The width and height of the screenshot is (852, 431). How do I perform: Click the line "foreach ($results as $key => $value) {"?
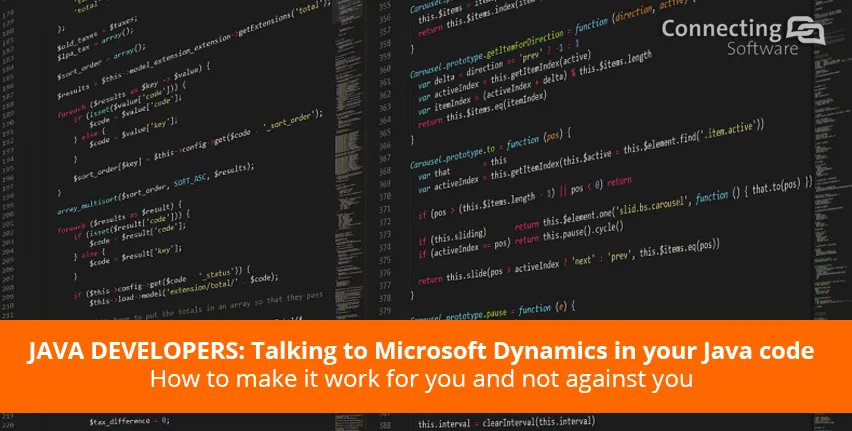pyautogui.click(x=134, y=91)
